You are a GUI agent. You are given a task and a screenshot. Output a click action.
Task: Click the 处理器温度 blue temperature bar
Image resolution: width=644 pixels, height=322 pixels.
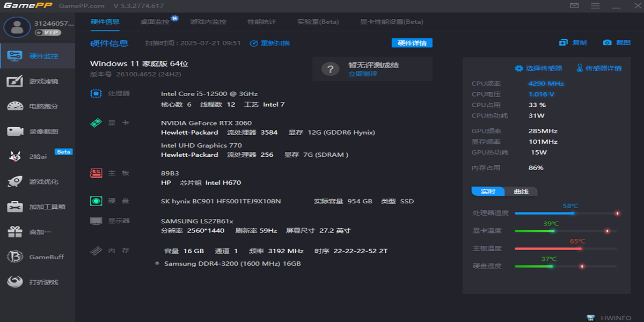tap(566, 213)
